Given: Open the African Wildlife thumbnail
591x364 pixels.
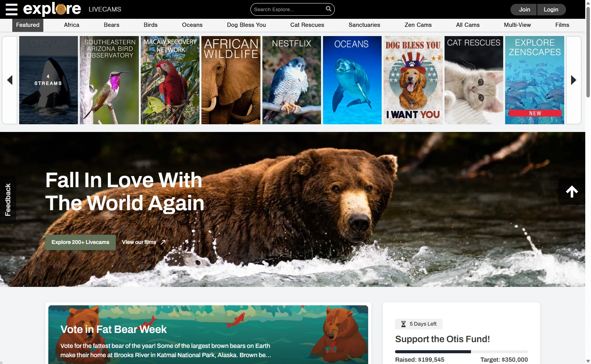Looking at the screenshot, I should 230,80.
